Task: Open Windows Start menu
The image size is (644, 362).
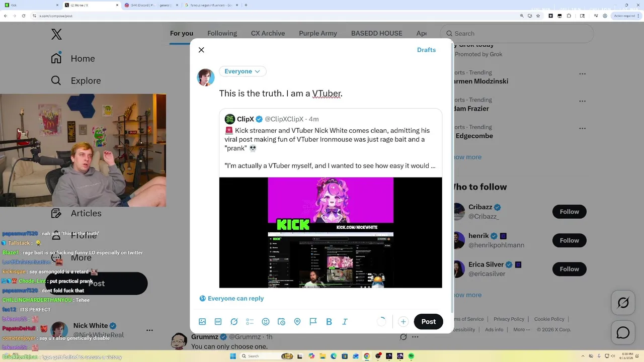Action: [x=233, y=356]
